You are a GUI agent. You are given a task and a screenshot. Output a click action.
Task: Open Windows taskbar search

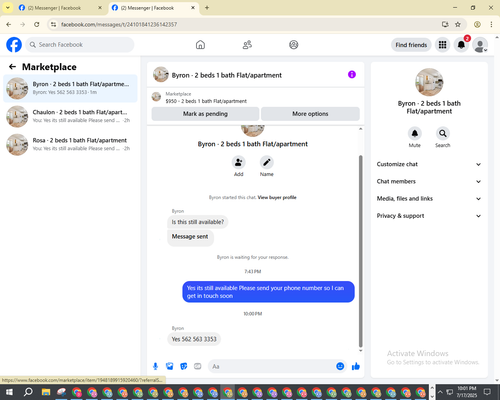(x=28, y=392)
